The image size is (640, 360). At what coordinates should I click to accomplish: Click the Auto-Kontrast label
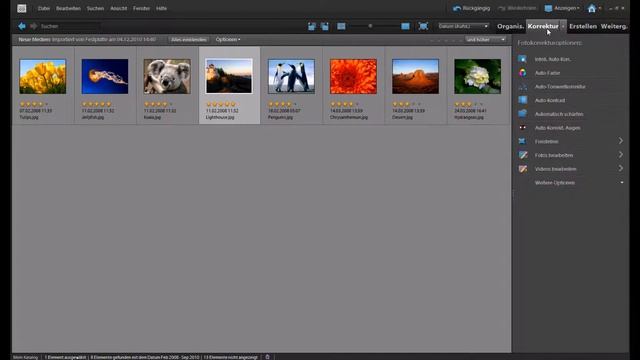tap(550, 100)
